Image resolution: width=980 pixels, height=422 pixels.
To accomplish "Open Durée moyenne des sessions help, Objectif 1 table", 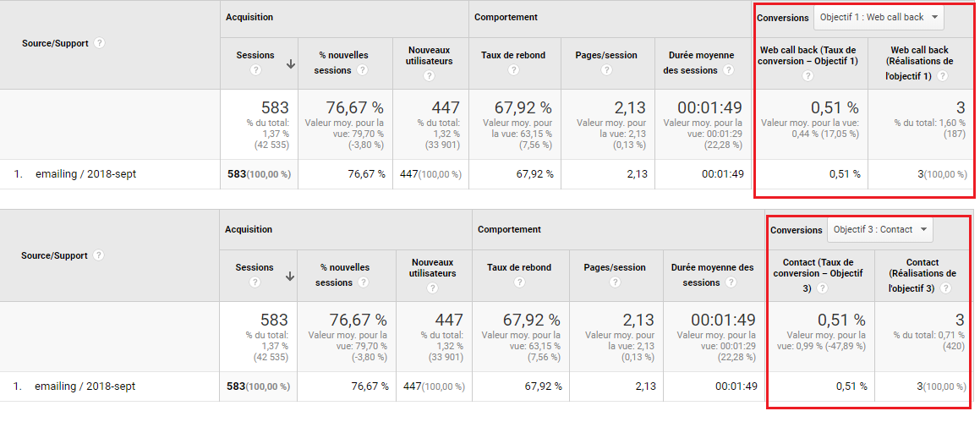I will coord(728,70).
